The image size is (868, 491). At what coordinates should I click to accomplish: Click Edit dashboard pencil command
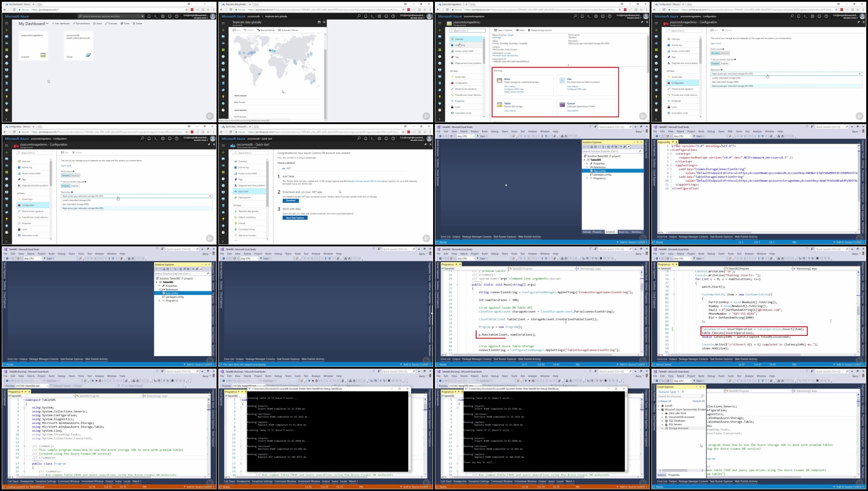82,24
